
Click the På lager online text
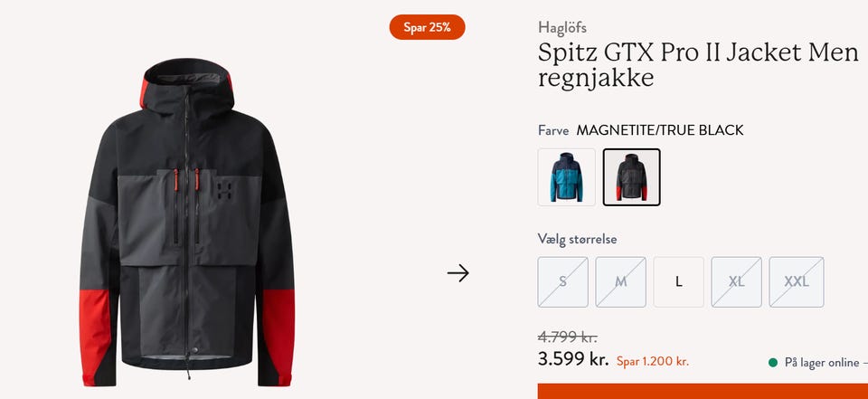[822, 363]
